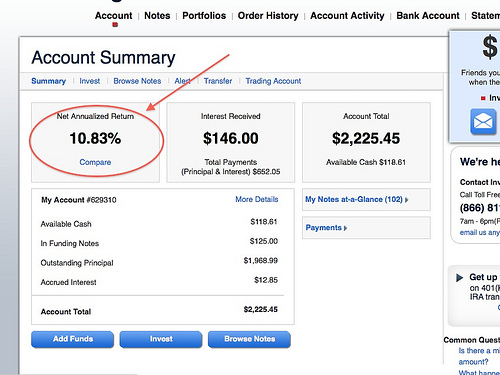The height and width of the screenshot is (375, 500).
Task: Click the 10.83% return value
Action: tap(95, 138)
